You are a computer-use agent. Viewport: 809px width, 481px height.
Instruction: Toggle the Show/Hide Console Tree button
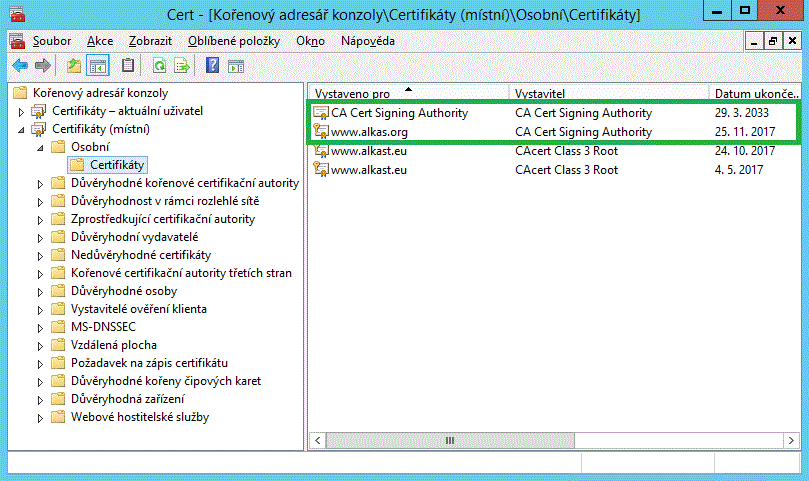pyautogui.click(x=98, y=66)
